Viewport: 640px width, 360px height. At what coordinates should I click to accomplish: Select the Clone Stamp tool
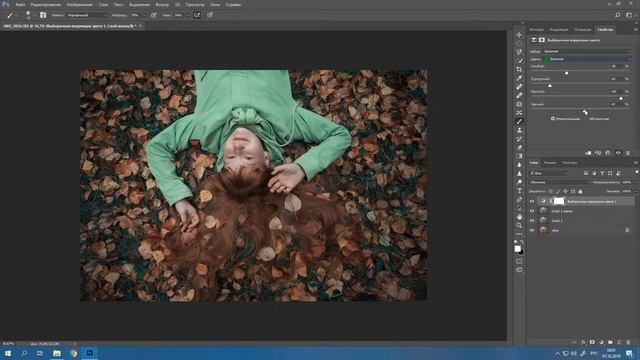519,130
